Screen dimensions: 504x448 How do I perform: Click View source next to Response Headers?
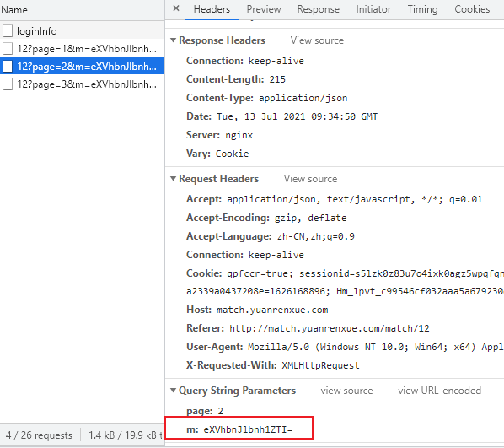click(317, 40)
